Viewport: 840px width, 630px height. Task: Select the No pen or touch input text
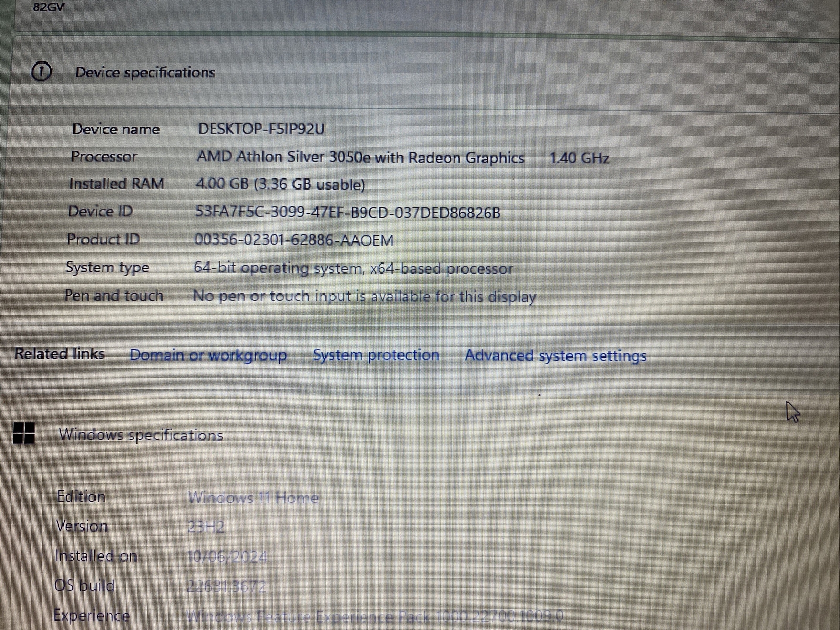[364, 297]
